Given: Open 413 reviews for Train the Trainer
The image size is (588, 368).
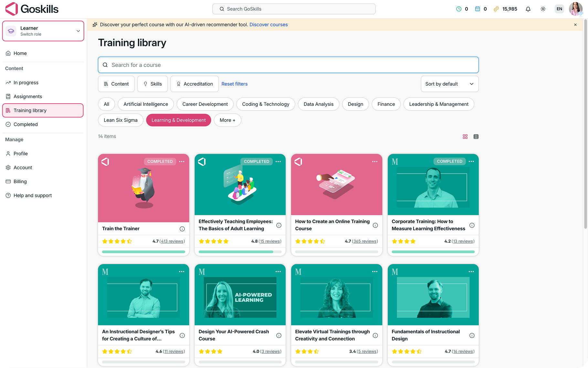Looking at the screenshot, I should [x=172, y=241].
